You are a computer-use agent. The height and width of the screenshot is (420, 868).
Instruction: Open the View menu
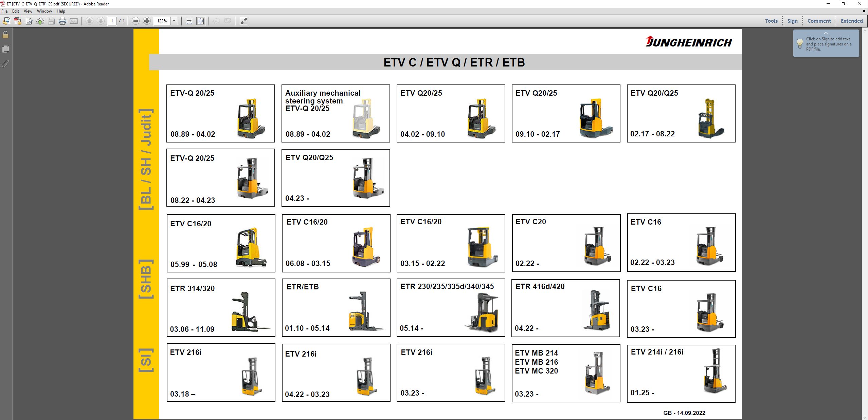click(x=28, y=11)
